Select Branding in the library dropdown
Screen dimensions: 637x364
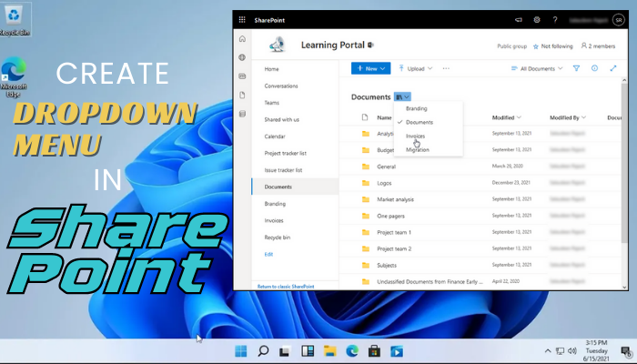coord(416,108)
